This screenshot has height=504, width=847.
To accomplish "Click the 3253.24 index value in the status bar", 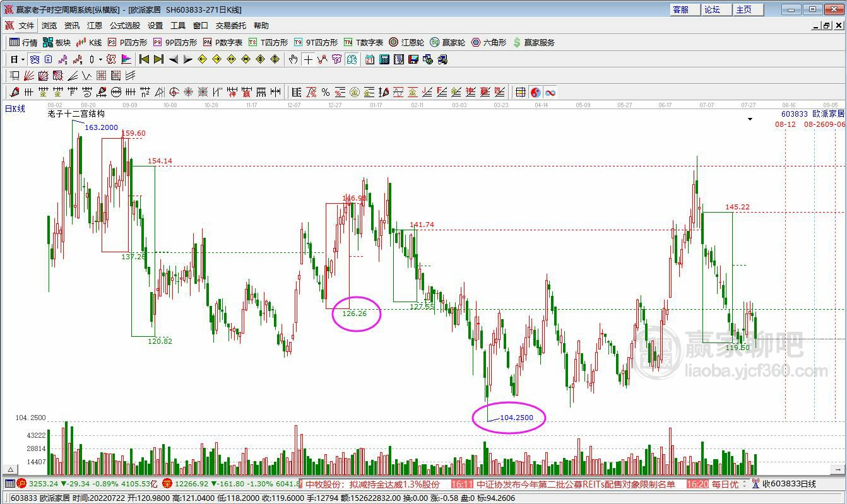I will [x=44, y=484].
